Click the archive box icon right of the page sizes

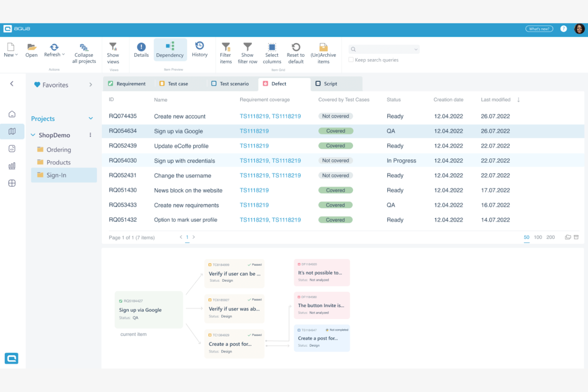pyautogui.click(x=576, y=237)
